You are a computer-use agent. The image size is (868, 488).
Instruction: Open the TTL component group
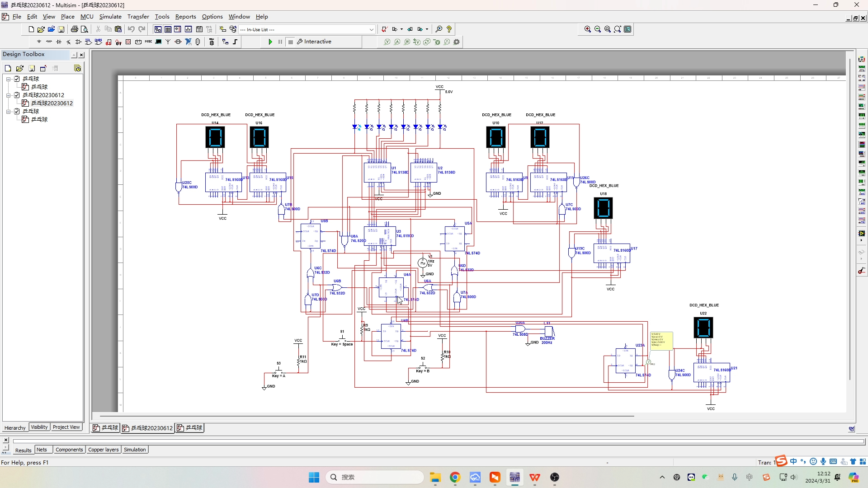click(89, 42)
